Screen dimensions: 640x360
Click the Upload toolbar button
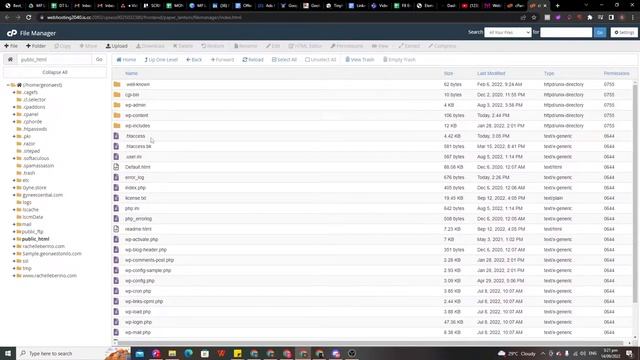117,46
